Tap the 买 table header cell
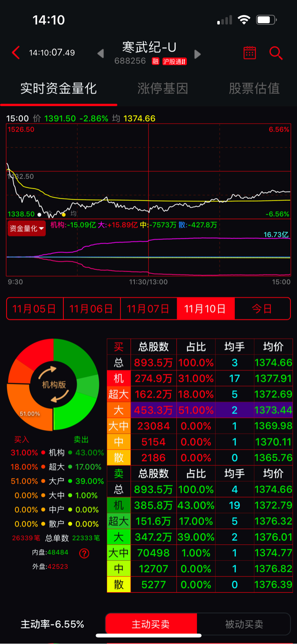This screenshot has width=297, height=644. click(x=119, y=347)
